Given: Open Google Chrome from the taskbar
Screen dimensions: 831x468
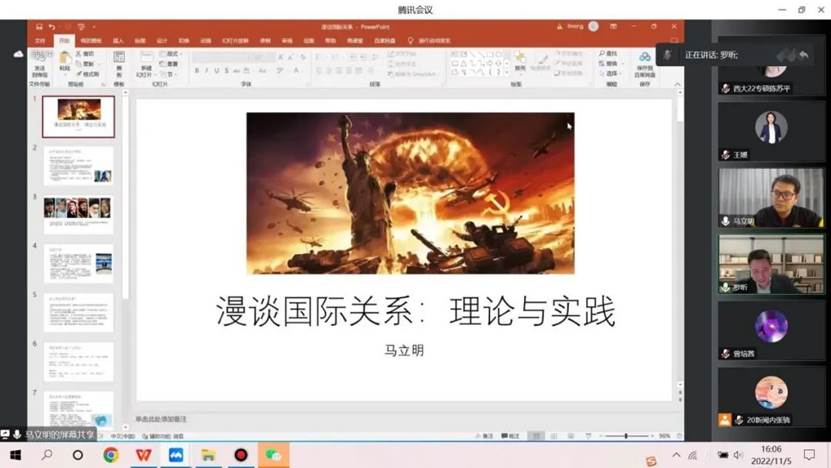Looking at the screenshot, I should point(110,455).
